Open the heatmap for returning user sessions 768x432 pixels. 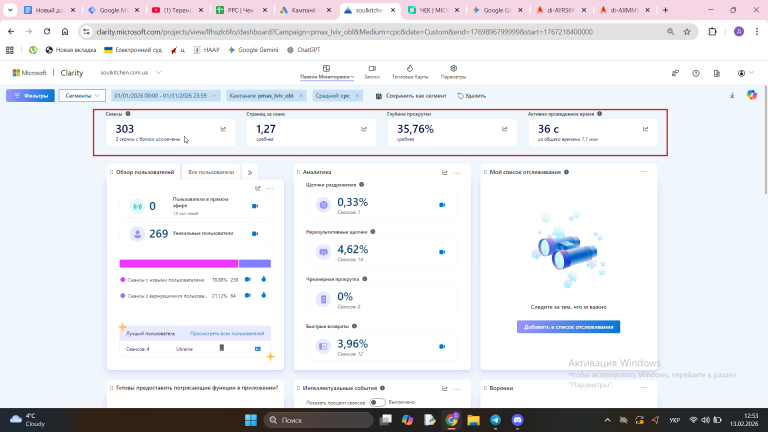click(x=264, y=295)
